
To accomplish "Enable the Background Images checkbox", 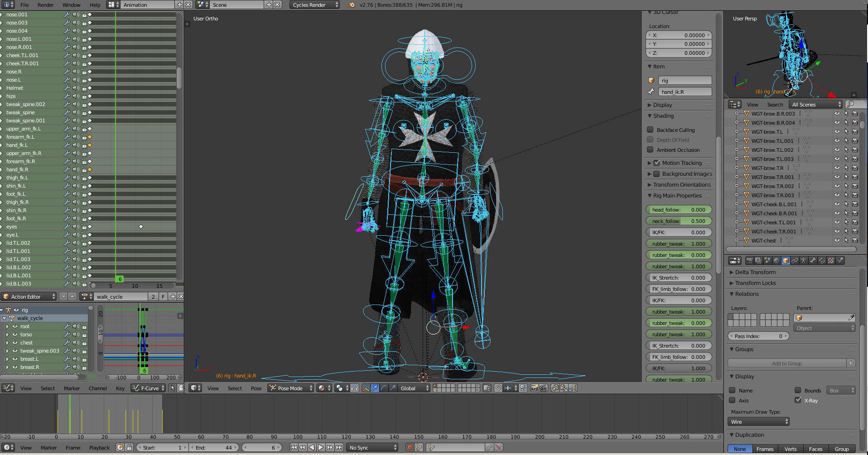I will 656,174.
